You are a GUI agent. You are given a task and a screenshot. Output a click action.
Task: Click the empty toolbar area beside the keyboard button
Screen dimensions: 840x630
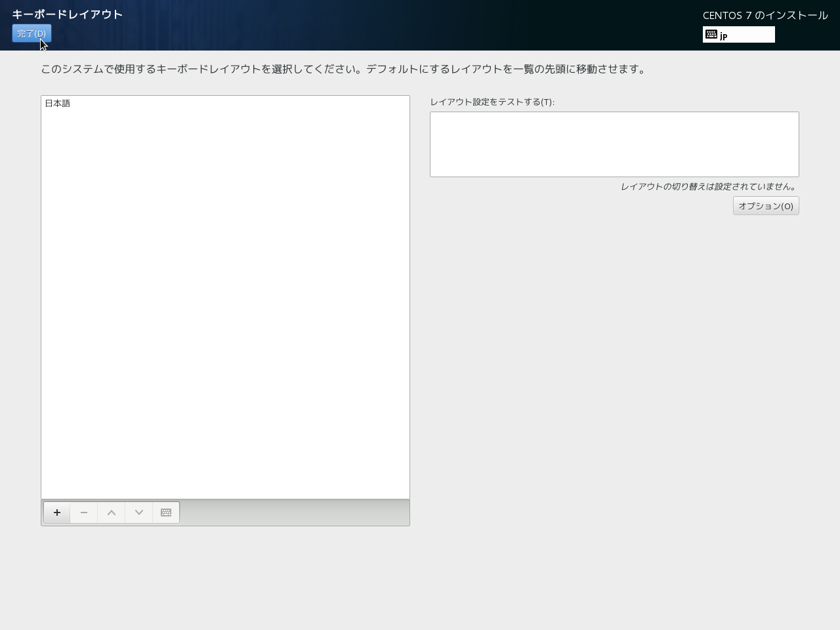coord(294,513)
